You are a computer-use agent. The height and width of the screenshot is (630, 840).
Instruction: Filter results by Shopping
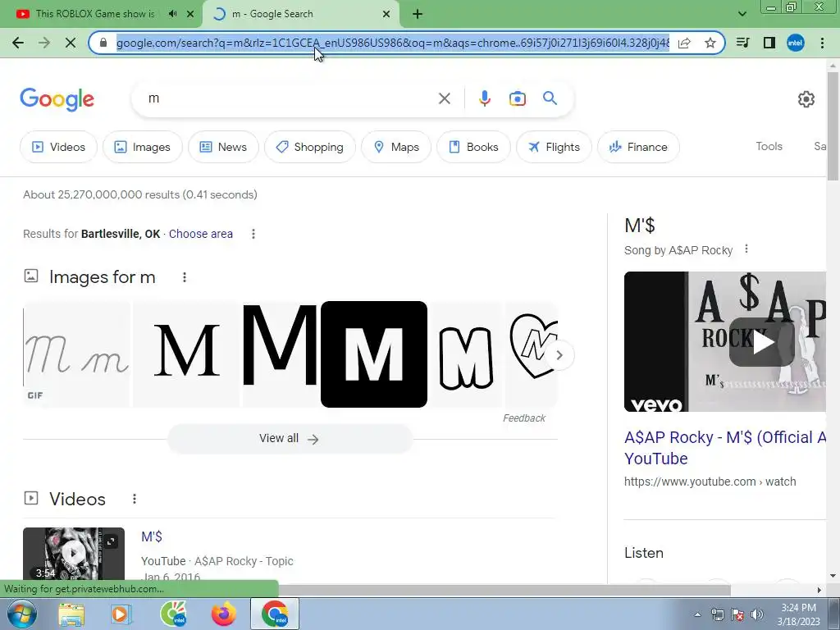tap(309, 147)
